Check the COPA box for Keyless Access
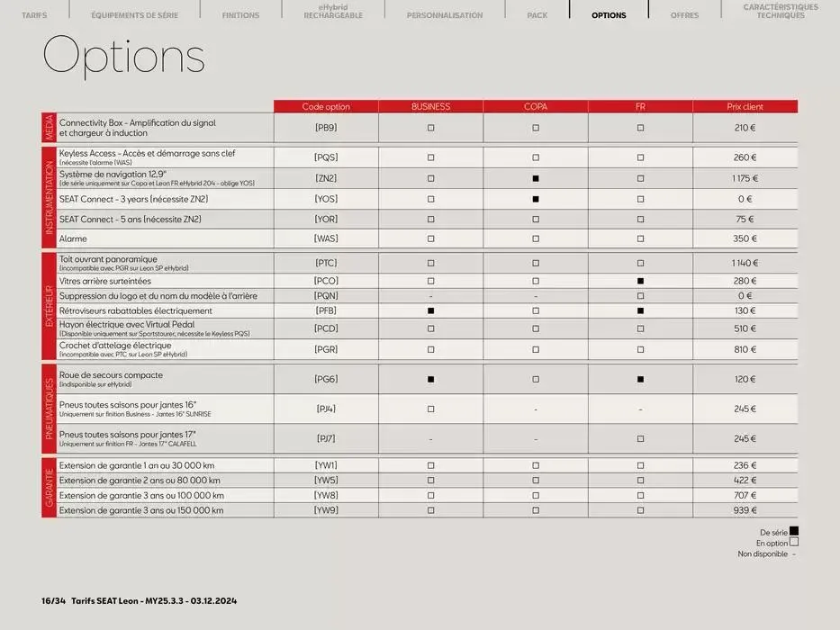 tap(536, 156)
